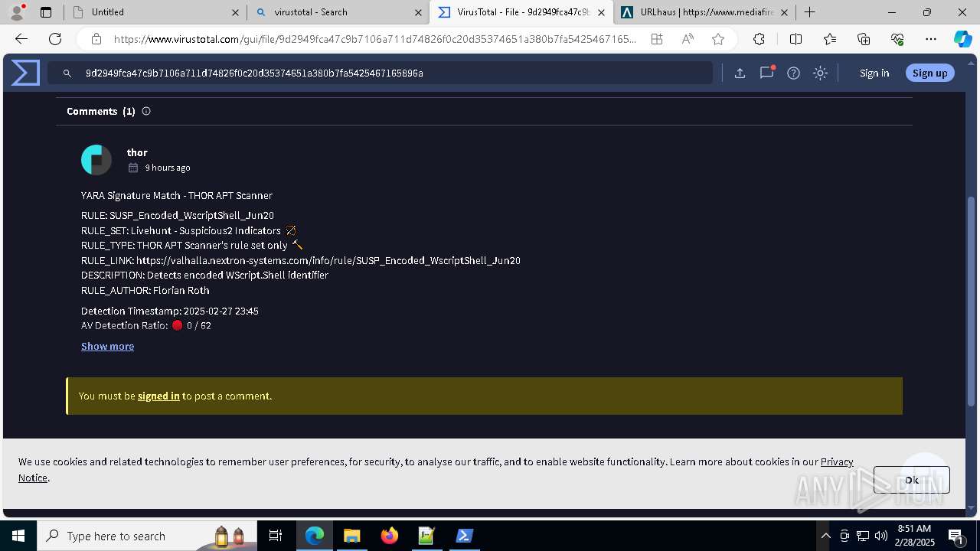
Task: Open the collections icon
Action: tap(864, 39)
